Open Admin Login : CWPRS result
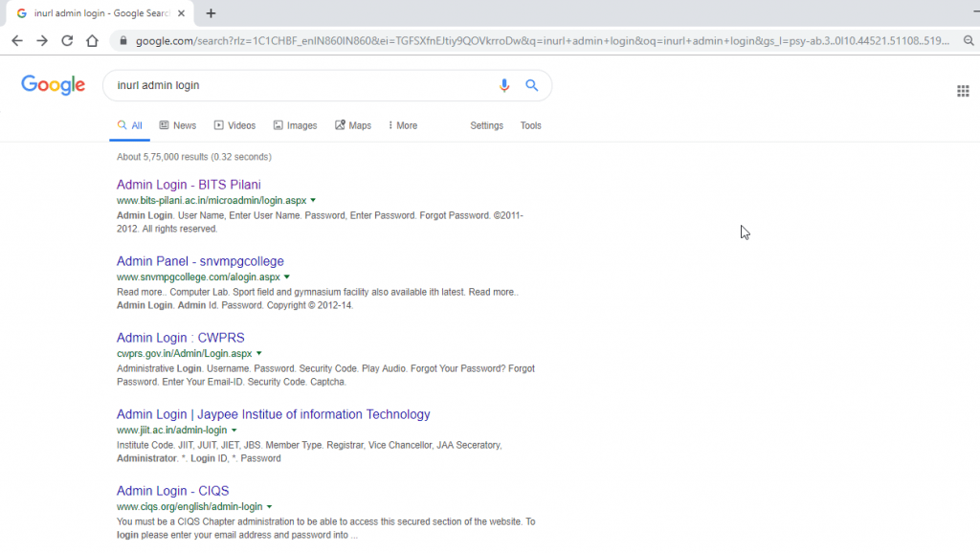Viewport: 980px width, 553px height. coord(180,338)
